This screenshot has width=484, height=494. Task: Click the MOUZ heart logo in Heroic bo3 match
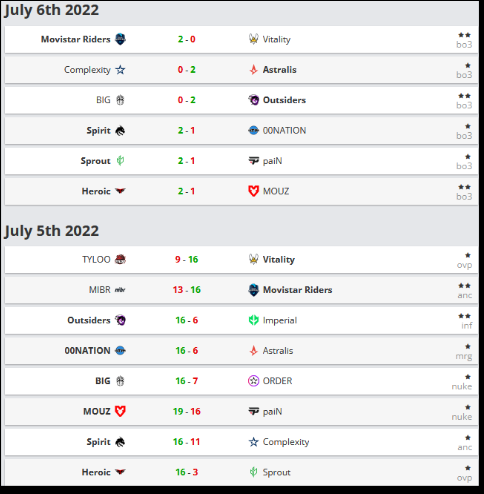point(254,191)
